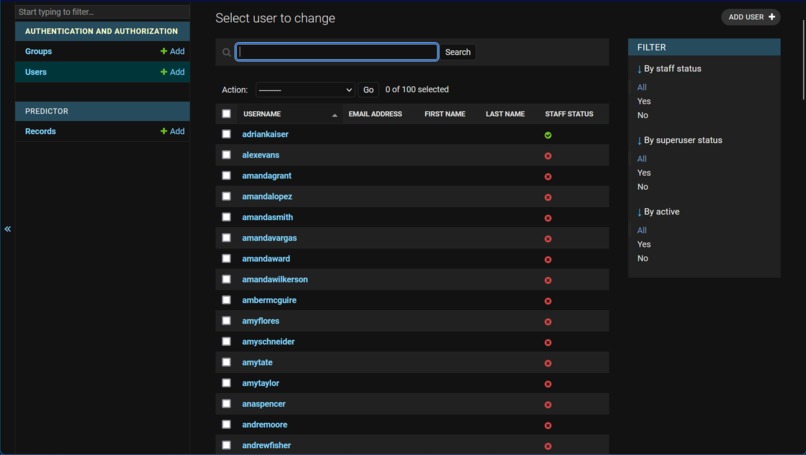Screen dimensions: 806x455
Task: Click the red staff status icon for amandaward
Action: [x=548, y=260]
